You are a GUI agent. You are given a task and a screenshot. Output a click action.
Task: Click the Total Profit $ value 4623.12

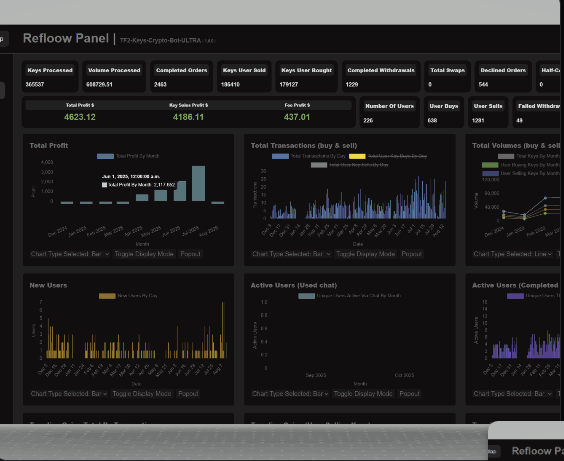tap(80, 117)
